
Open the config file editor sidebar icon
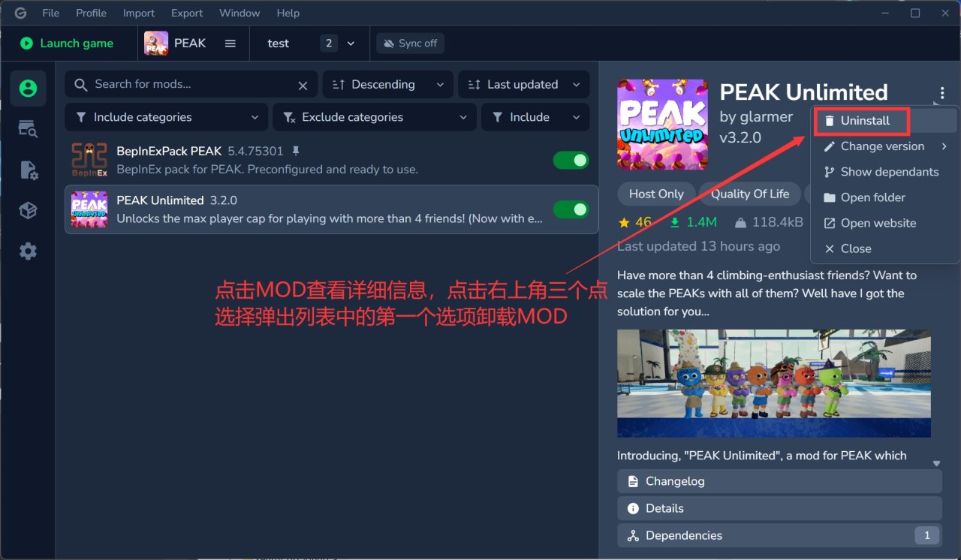tap(29, 170)
